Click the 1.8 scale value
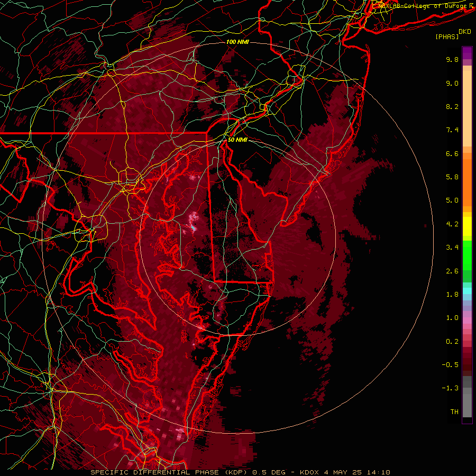Image resolution: width=476 pixels, height=476 pixels. point(452,295)
